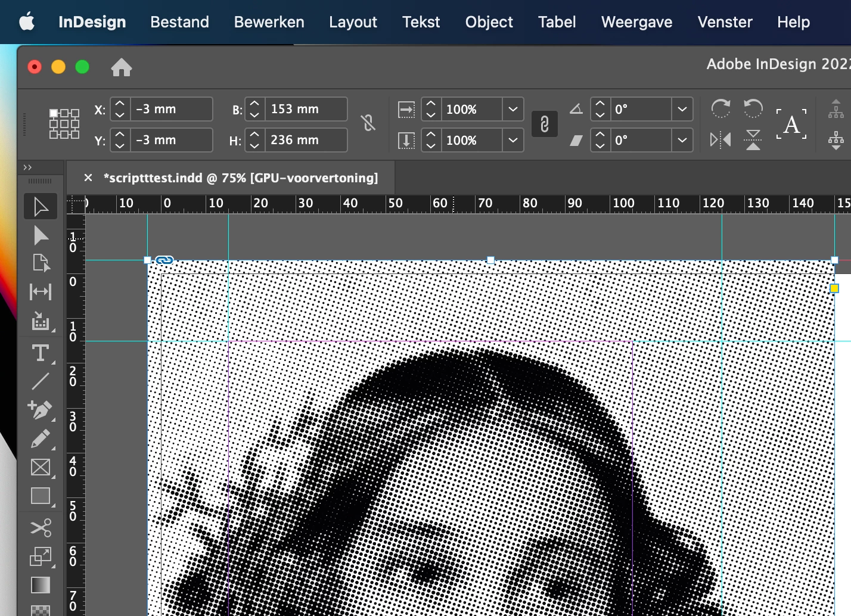This screenshot has width=851, height=616.
Task: Open the shear angle dropdown
Action: tap(682, 140)
